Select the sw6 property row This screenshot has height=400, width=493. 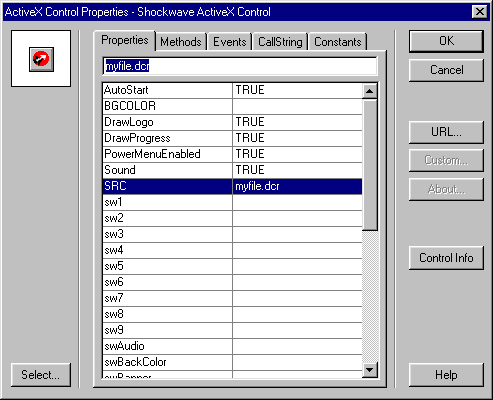pos(232,282)
